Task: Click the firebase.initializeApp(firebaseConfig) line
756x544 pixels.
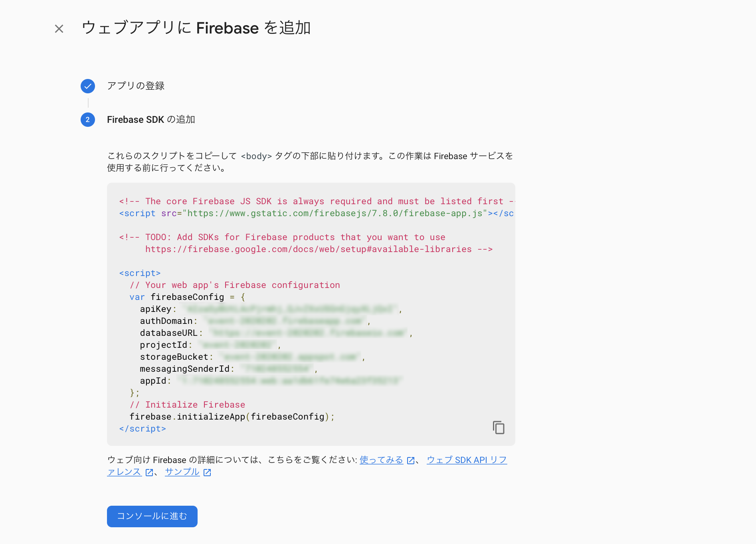Action: click(x=232, y=417)
